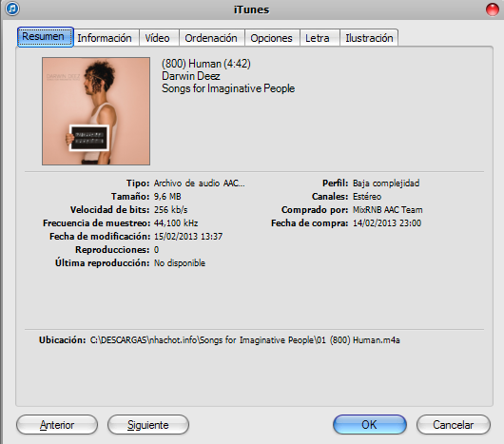Click the Canales value "Estéreo"

(367, 196)
